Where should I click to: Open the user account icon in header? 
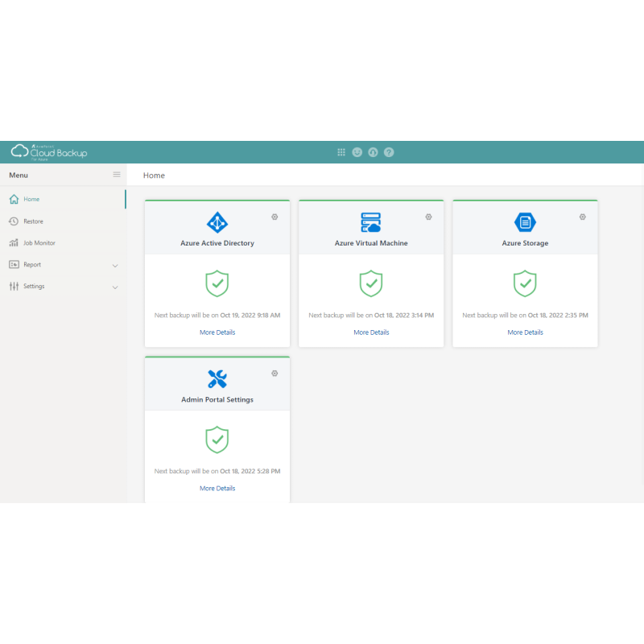tap(373, 152)
